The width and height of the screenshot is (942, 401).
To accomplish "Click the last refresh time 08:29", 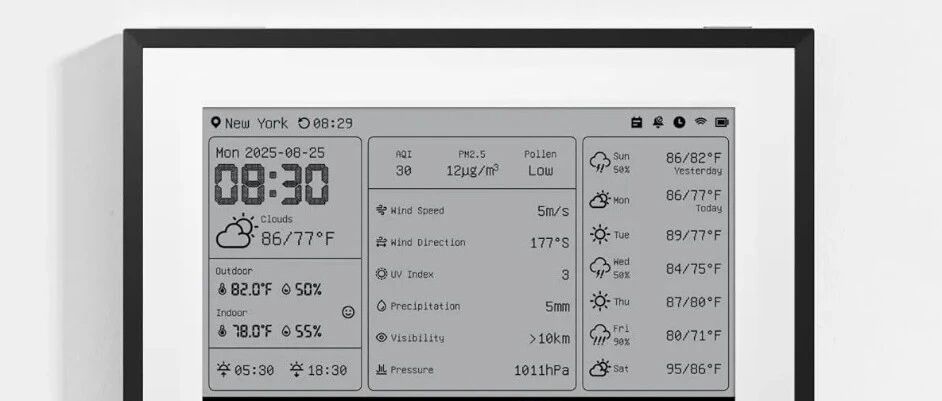I will point(333,123).
